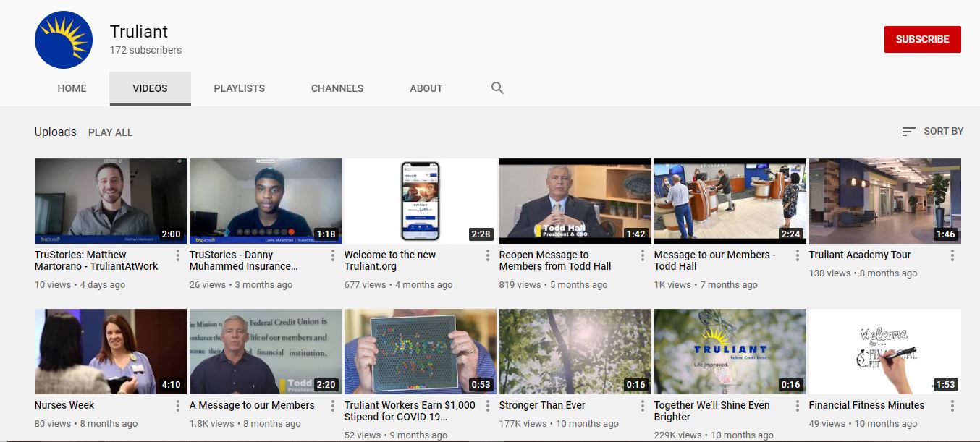
Task: Open Message to our Members - Todd Hall title
Action: point(714,260)
